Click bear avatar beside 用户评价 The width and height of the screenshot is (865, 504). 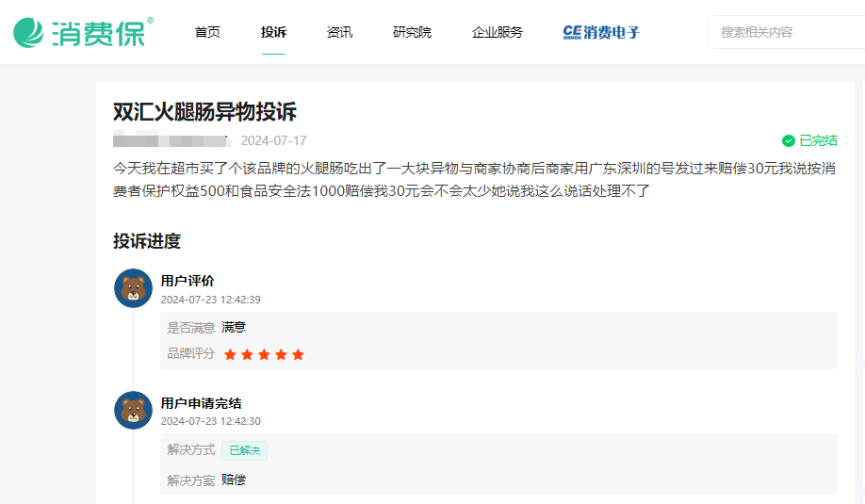[133, 288]
